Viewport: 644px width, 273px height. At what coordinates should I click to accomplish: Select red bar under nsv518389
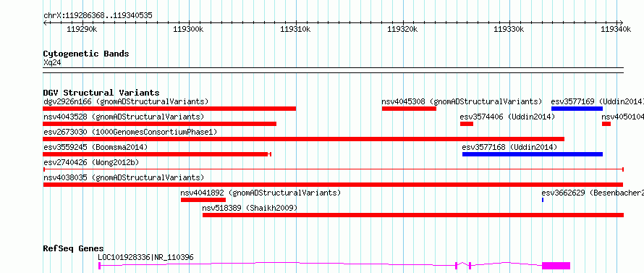click(413, 215)
